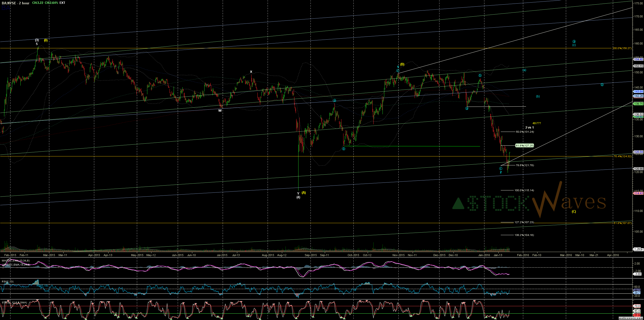644x320 pixels.
Task: Click the EXT extended hours indicator
Action: [62, 3]
